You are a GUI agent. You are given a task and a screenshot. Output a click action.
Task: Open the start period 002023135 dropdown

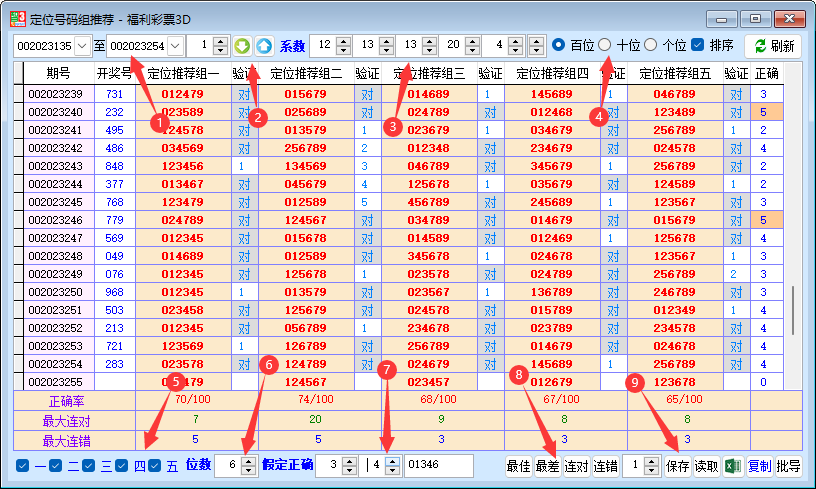tap(82, 46)
